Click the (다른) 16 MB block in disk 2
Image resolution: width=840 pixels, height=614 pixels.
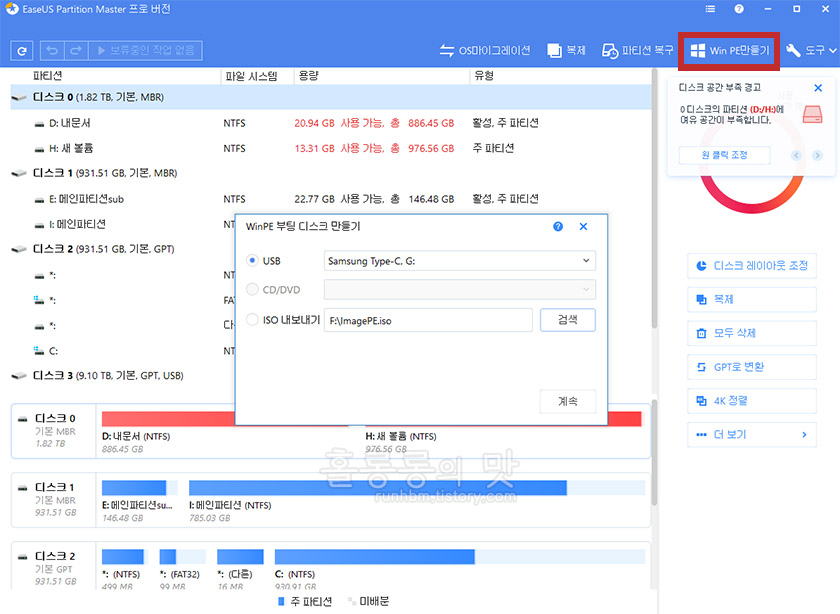tap(240, 557)
